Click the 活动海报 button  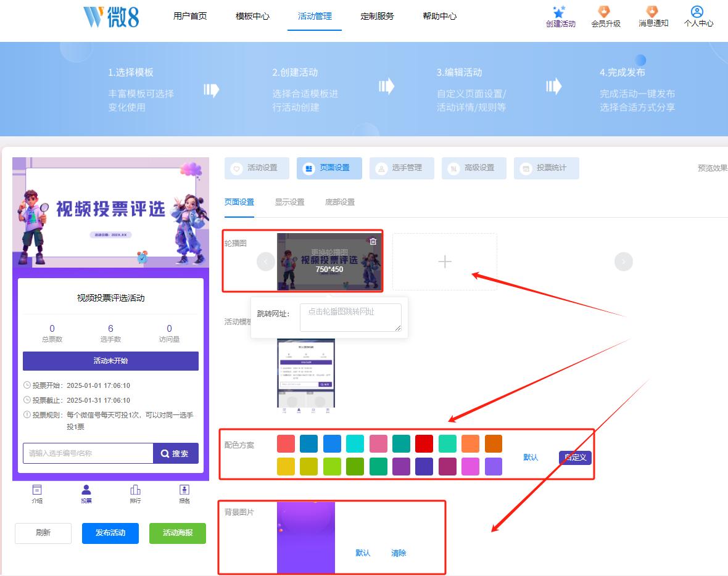[177, 533]
